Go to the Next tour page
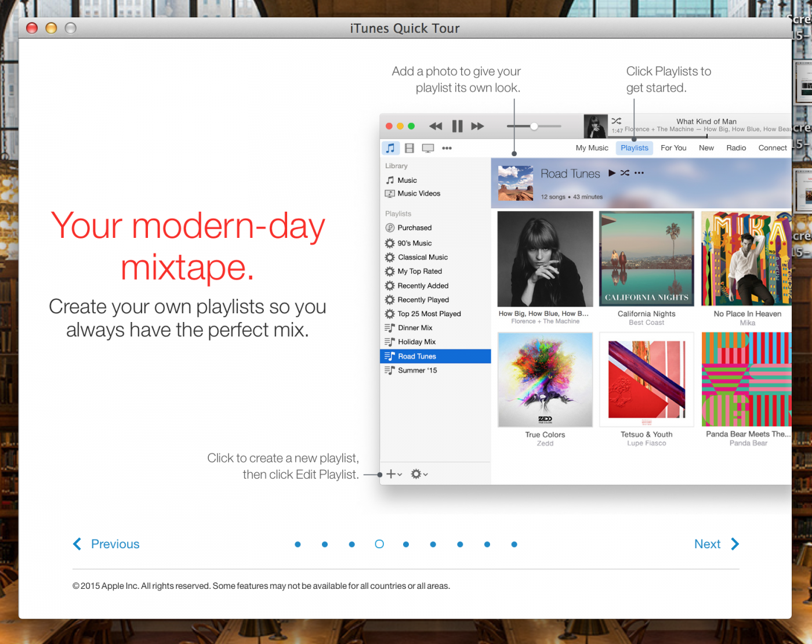812x644 pixels. [x=716, y=544]
